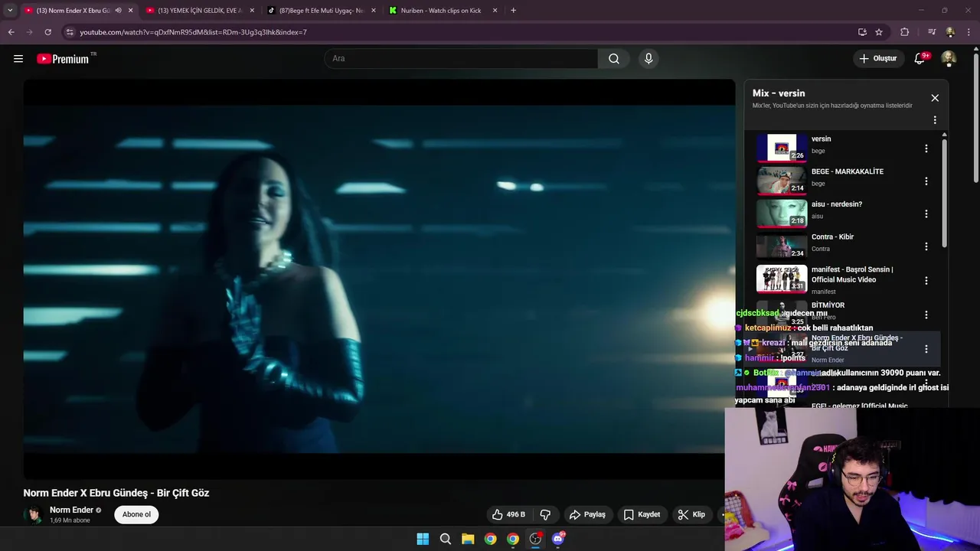Start voice search with microphone icon
980x551 pixels.
(x=648, y=59)
